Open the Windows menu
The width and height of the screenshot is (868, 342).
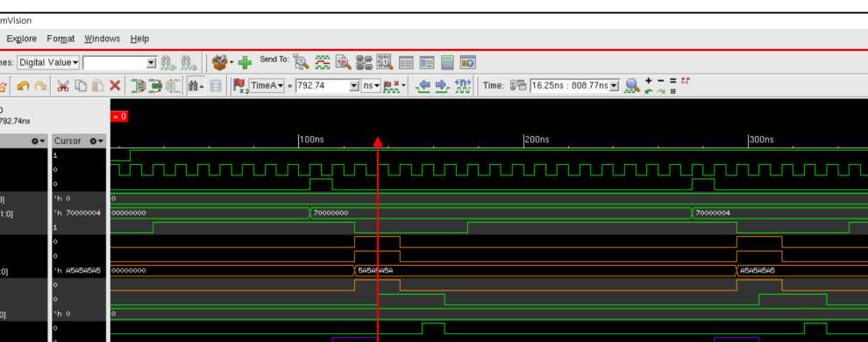point(103,39)
